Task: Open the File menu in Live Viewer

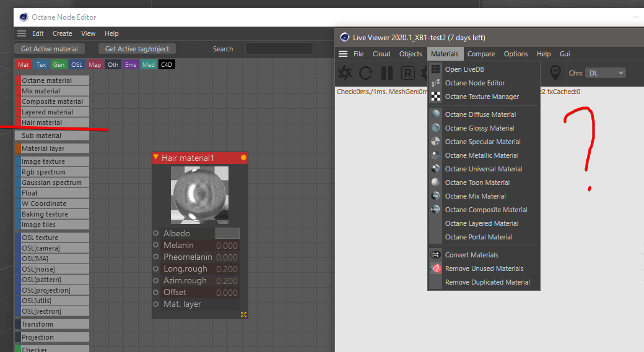Action: (359, 54)
